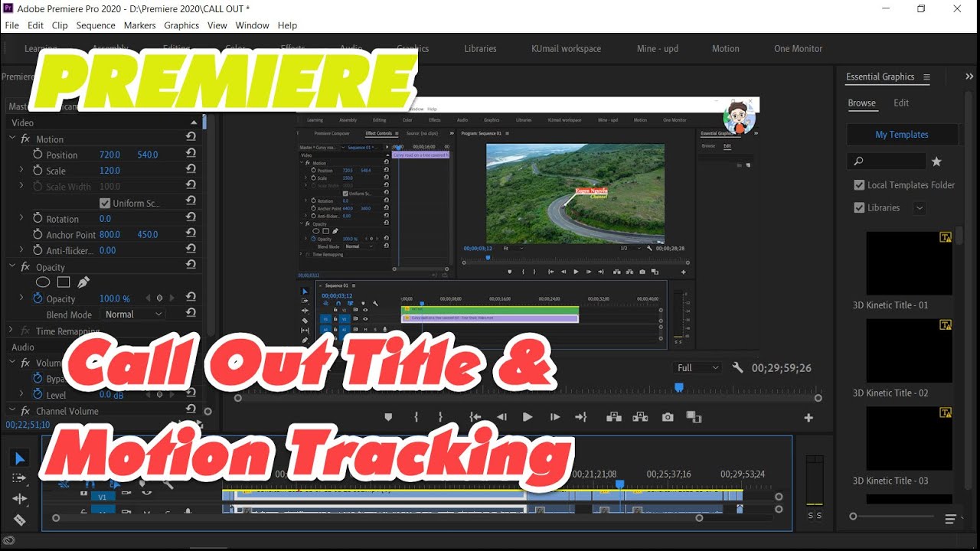Select the free draw bezier pen mask
Viewport: 980px width, 551px height.
(83, 282)
